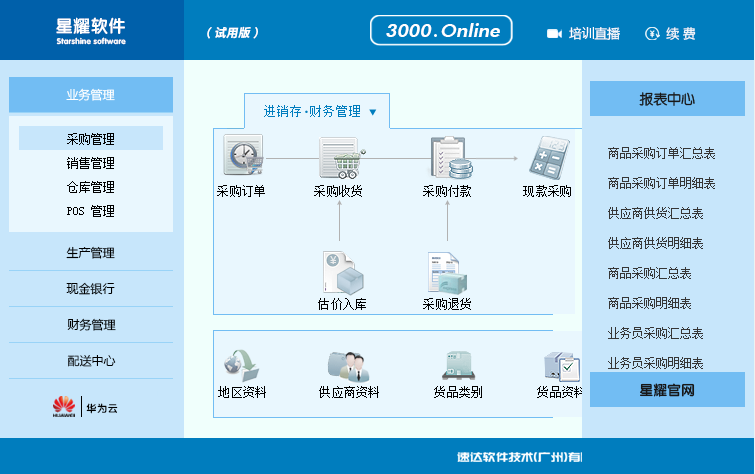This screenshot has width=755, height=474.
Task: Select 仓库管理 in the sidebar
Action: click(91, 187)
